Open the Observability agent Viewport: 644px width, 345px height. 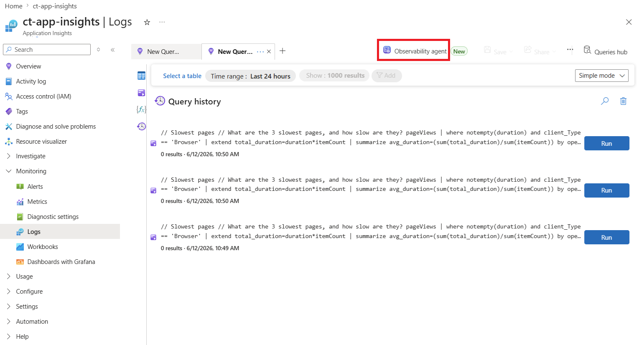click(415, 51)
